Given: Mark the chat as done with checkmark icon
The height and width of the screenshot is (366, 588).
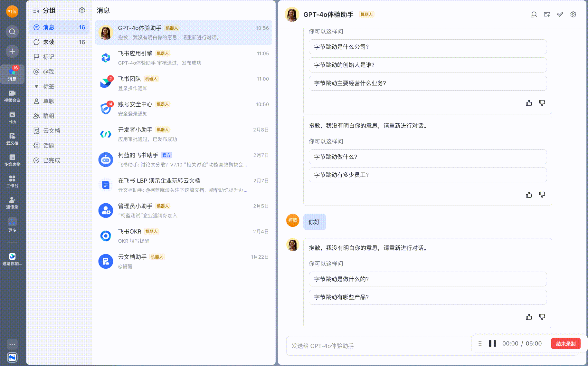Looking at the screenshot, I should tap(560, 14).
